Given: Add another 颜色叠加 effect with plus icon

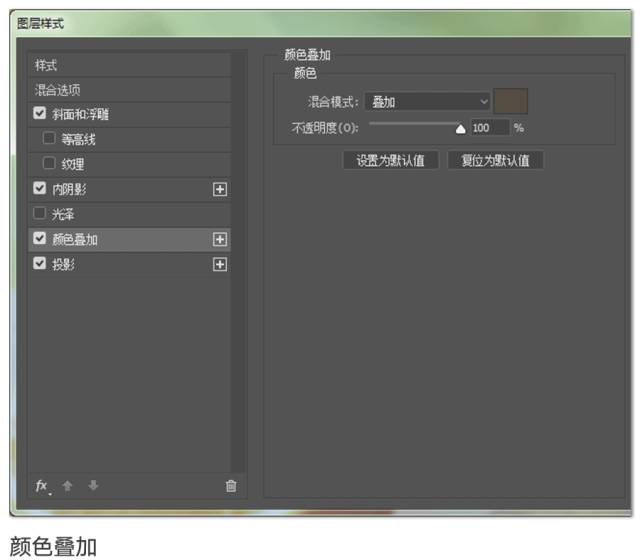Looking at the screenshot, I should click(x=220, y=240).
